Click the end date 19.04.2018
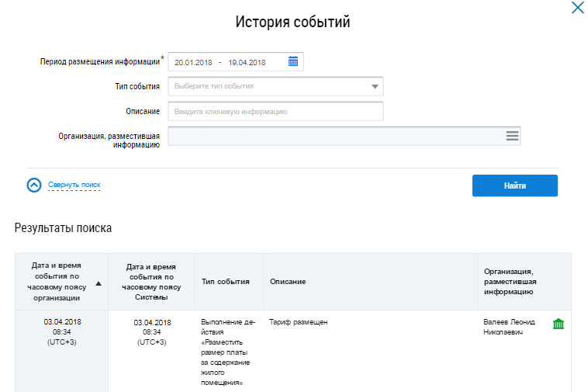Image resolution: width=588 pixels, height=392 pixels. click(247, 62)
